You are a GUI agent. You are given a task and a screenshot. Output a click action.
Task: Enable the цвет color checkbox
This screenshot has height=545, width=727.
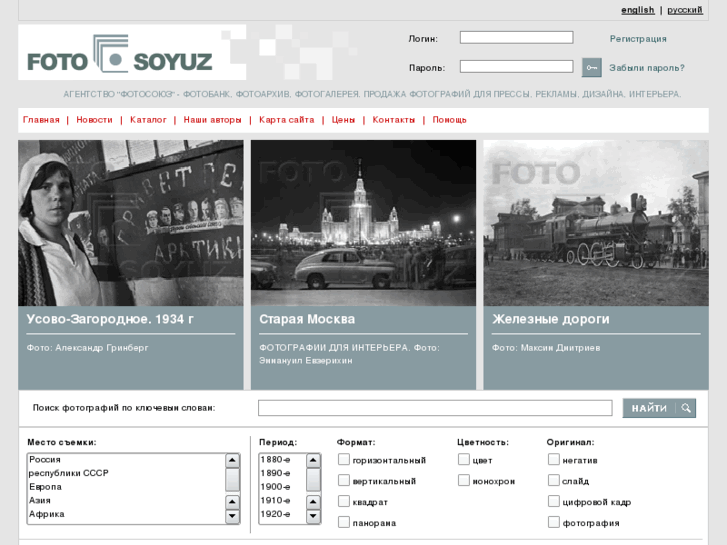click(464, 459)
